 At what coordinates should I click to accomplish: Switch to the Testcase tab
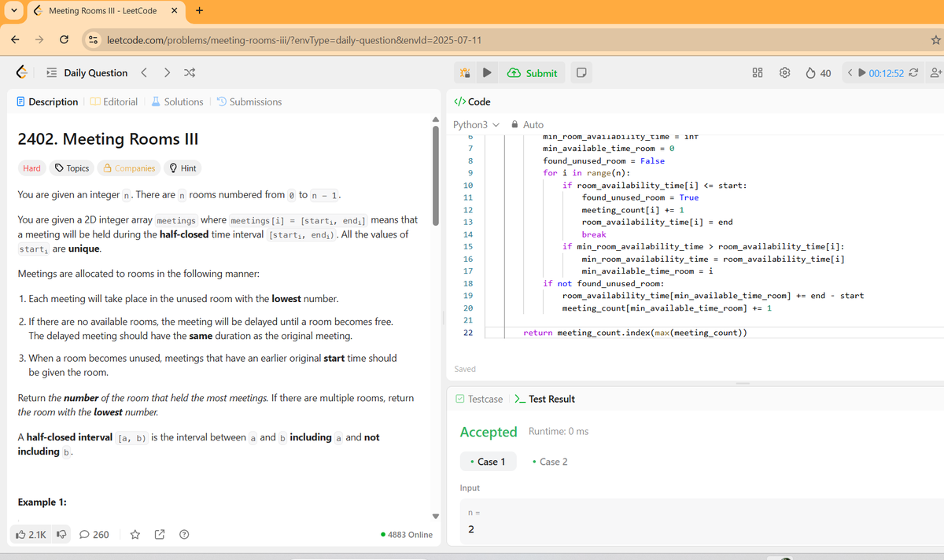tap(479, 399)
